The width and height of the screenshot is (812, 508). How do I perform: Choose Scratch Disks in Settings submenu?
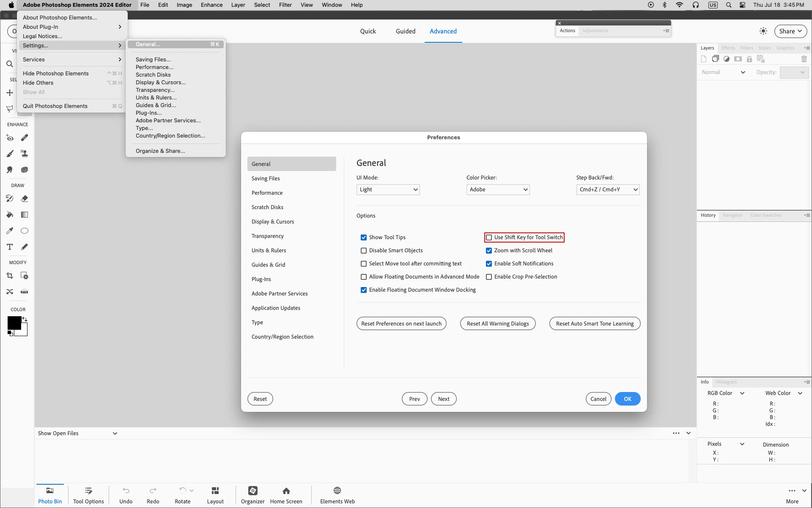click(x=153, y=75)
